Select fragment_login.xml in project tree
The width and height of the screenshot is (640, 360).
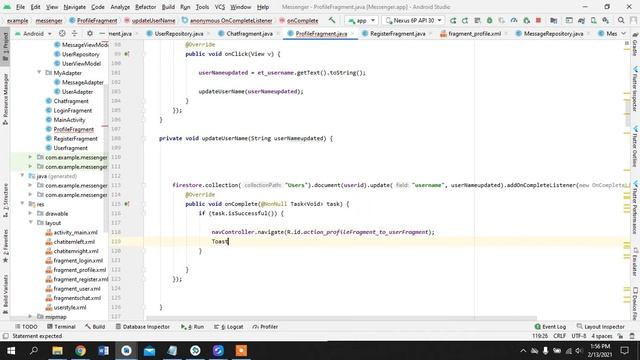click(x=78, y=260)
